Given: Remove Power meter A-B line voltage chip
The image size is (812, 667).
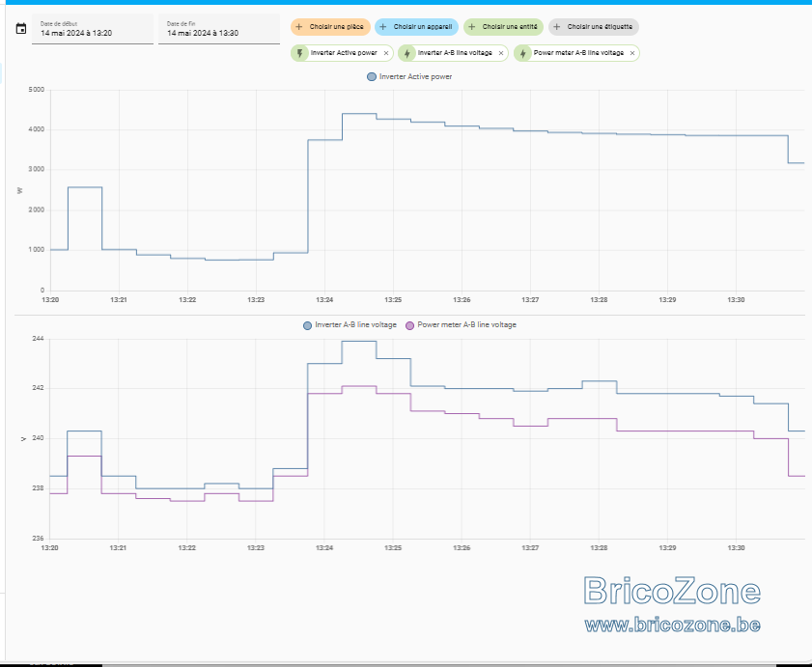Looking at the screenshot, I should 632,53.
